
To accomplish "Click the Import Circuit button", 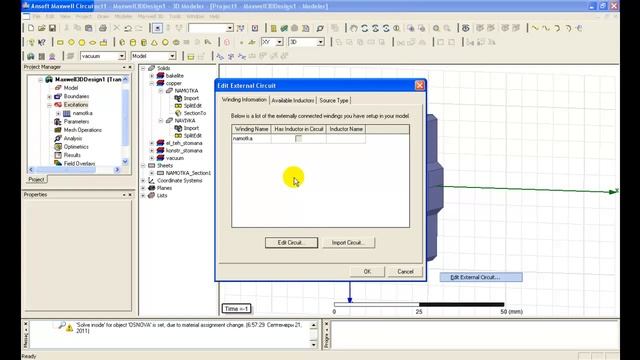I will [x=348, y=242].
